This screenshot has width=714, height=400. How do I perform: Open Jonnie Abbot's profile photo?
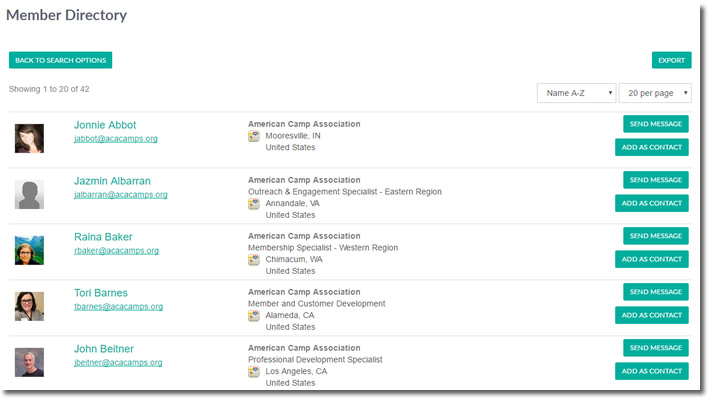click(29, 138)
